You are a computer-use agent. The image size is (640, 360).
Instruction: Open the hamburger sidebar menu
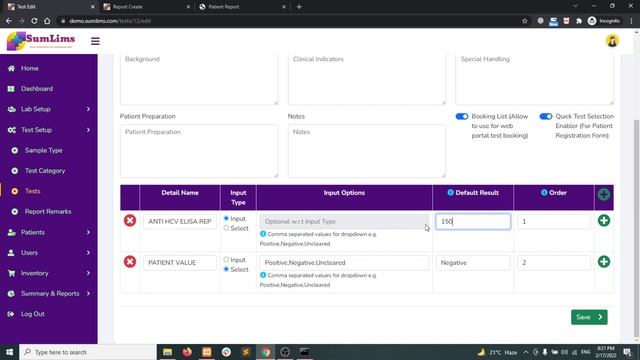point(95,41)
